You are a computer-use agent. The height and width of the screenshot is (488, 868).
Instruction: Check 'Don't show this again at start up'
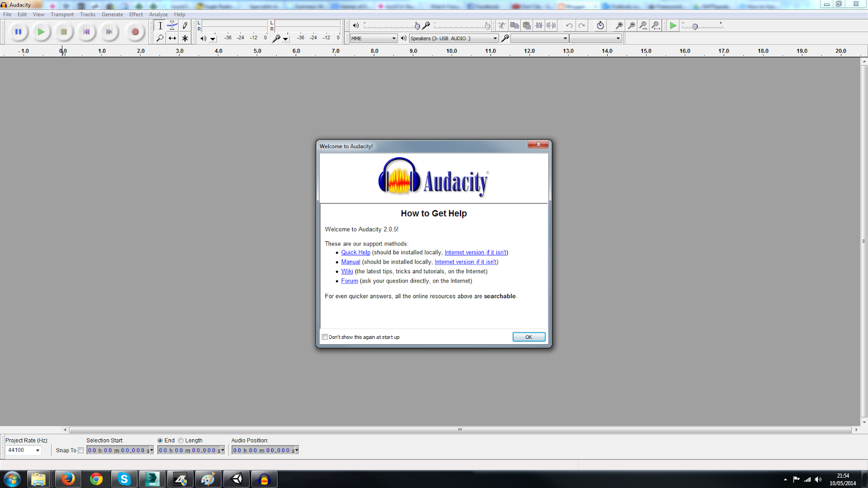coord(325,337)
